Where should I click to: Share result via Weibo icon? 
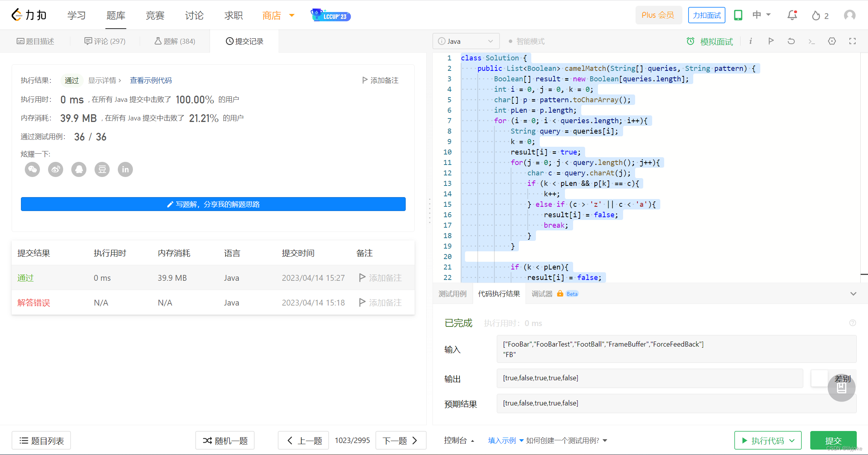[55, 169]
